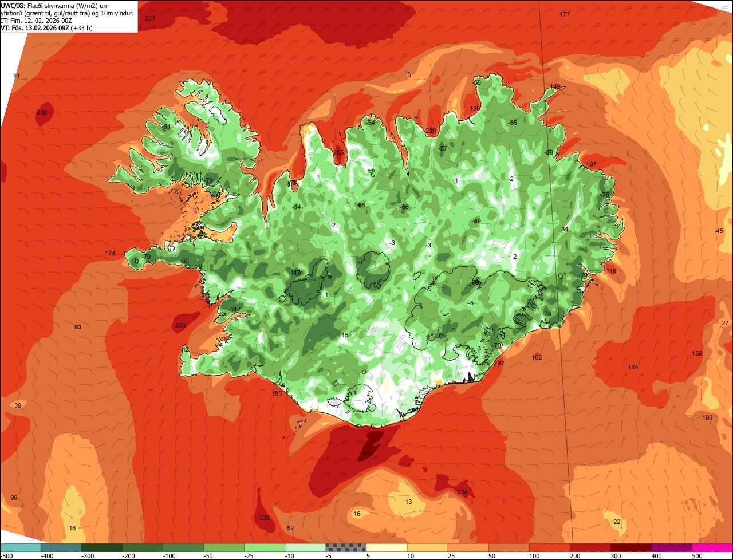Click the map value "265" in the northern fjord
This screenshot has width=733, height=560.
tap(338, 152)
